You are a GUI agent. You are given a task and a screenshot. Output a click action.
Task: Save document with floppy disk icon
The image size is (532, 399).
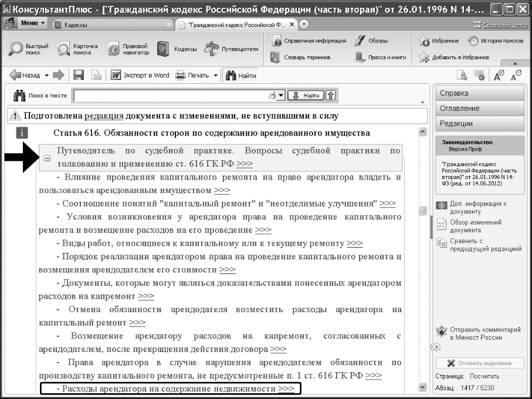[x=79, y=75]
